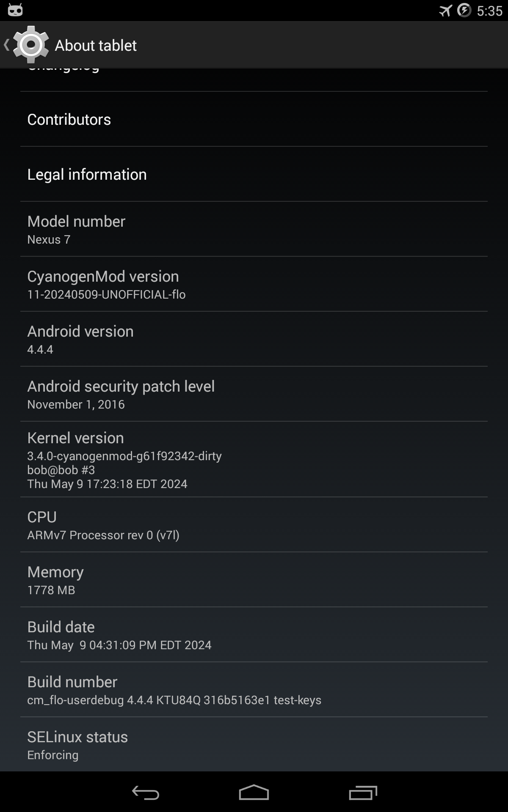Open the Contributors entry
This screenshot has width=508, height=812.
254,119
